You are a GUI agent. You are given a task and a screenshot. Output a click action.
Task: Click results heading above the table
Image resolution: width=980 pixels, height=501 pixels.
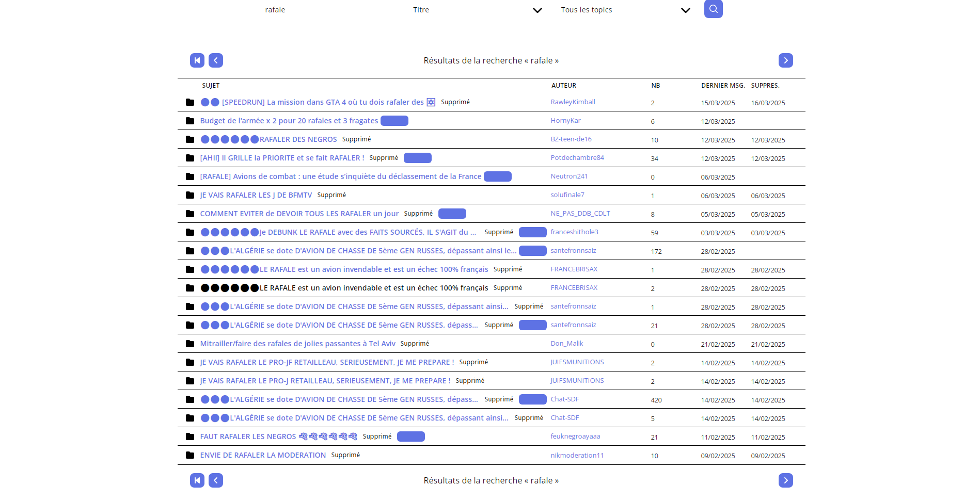pyautogui.click(x=491, y=60)
